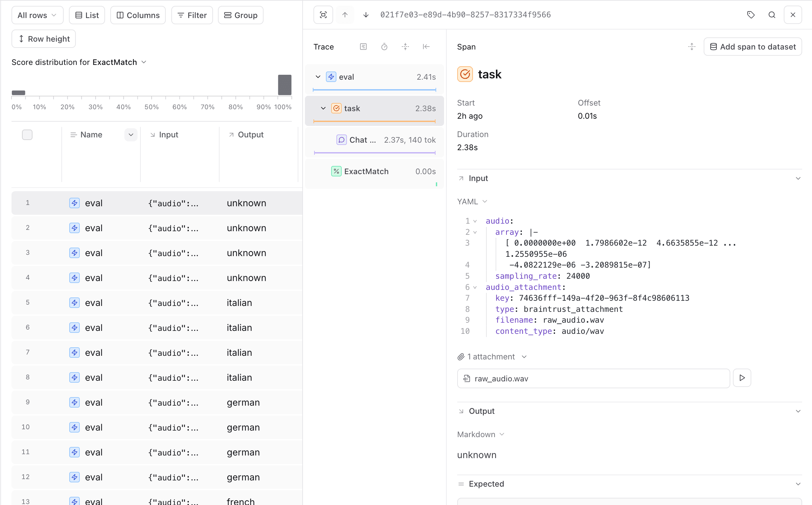
Task: Check the select-all rows checkbox
Action: 27,134
